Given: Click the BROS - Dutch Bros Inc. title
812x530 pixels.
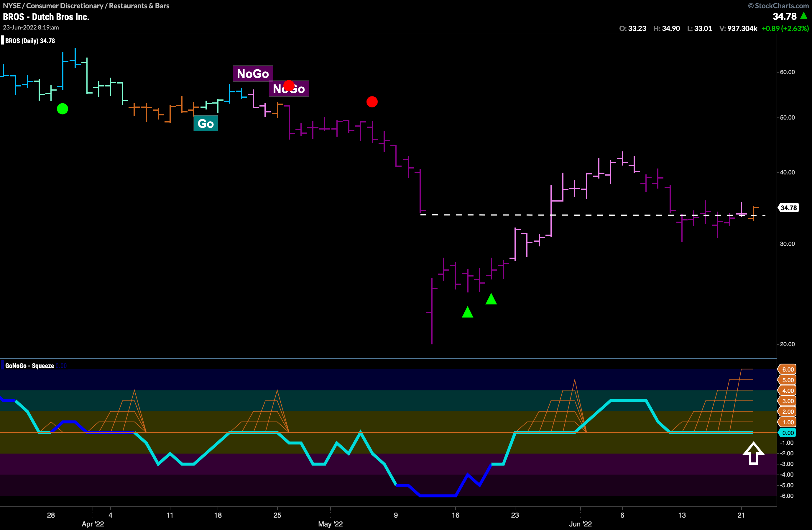Looking at the screenshot, I should (46, 17).
